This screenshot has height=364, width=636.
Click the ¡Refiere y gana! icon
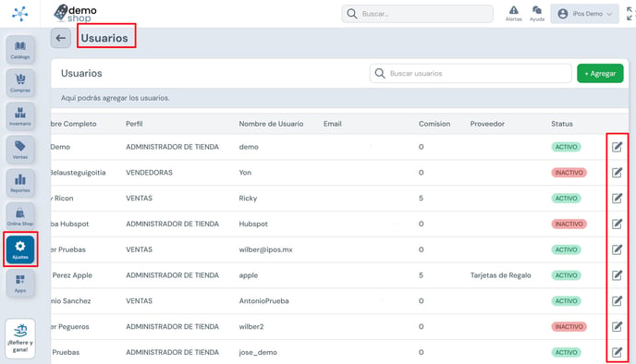tap(20, 338)
